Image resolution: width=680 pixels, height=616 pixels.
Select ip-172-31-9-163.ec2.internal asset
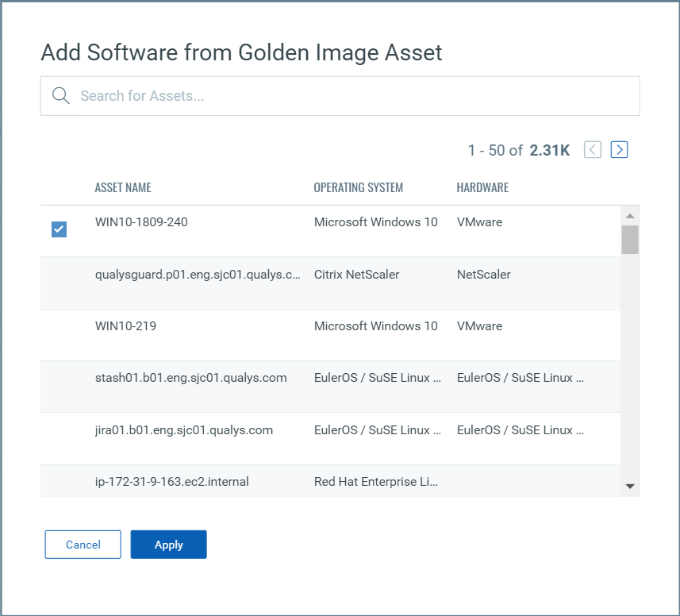tap(171, 482)
